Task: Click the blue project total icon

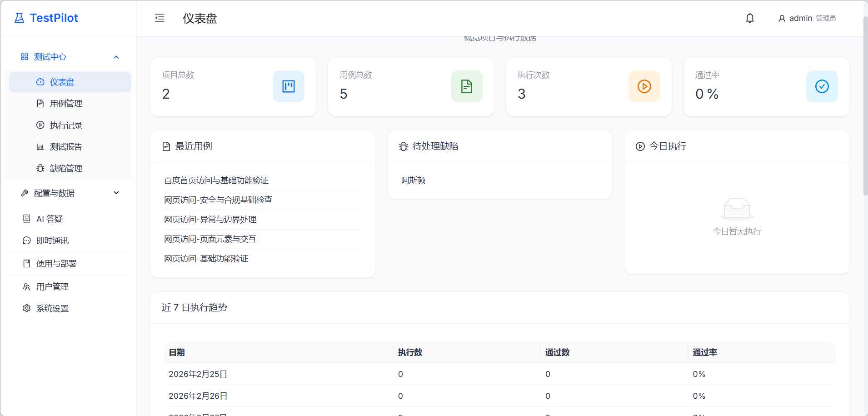Action: tap(288, 86)
